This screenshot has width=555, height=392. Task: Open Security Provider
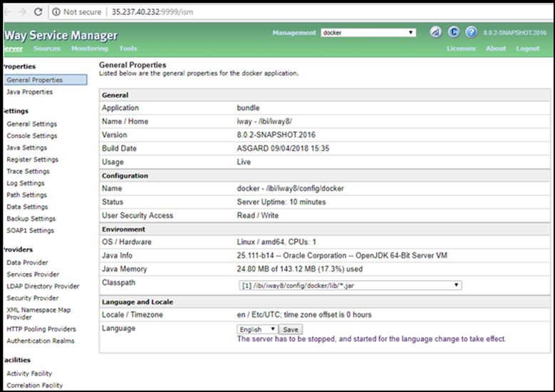[33, 298]
